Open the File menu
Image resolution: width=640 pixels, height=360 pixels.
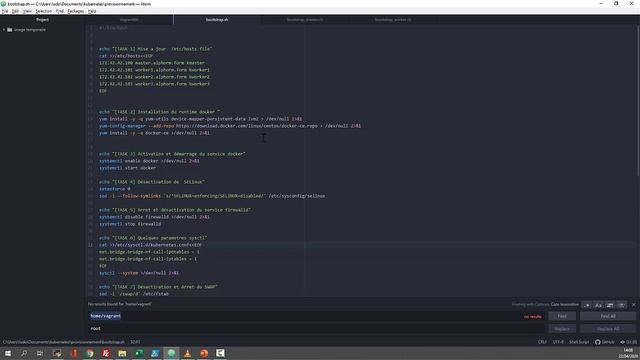click(x=5, y=11)
